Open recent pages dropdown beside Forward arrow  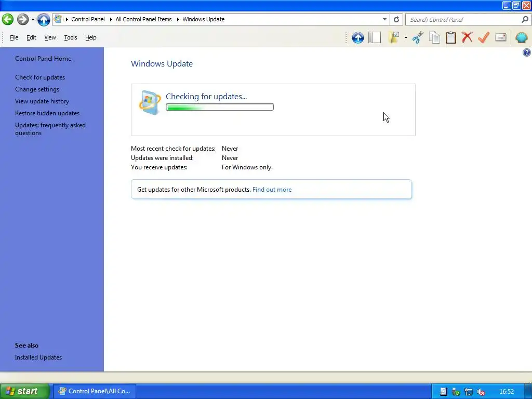point(33,19)
